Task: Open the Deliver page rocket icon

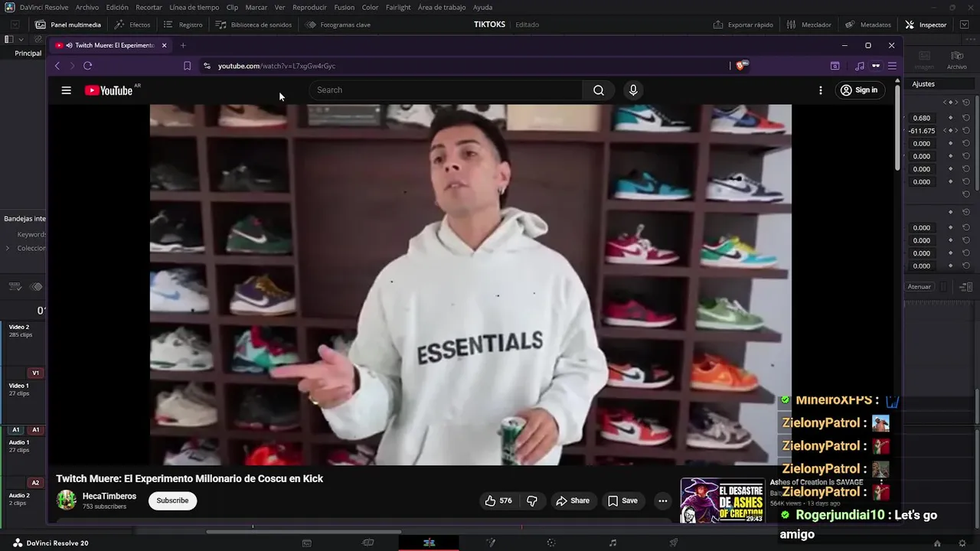Action: [674, 543]
